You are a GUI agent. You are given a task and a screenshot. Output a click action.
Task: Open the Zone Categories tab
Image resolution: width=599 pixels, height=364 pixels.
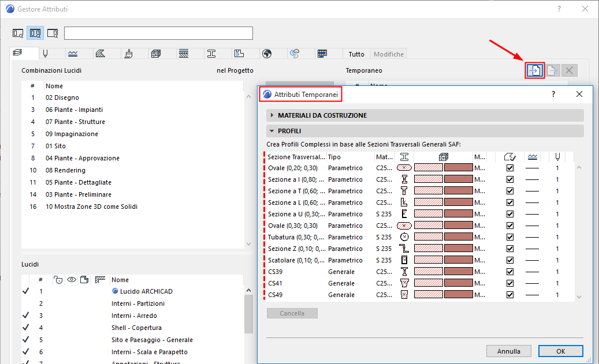tap(239, 54)
